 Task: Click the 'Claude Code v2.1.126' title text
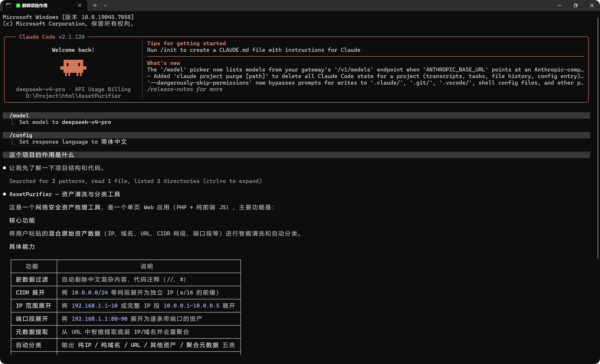coord(52,37)
